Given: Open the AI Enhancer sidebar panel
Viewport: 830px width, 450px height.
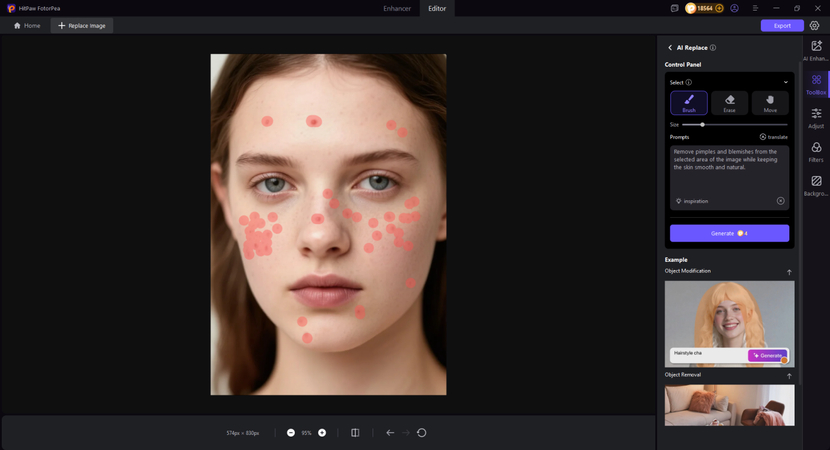Looking at the screenshot, I should click(x=816, y=52).
